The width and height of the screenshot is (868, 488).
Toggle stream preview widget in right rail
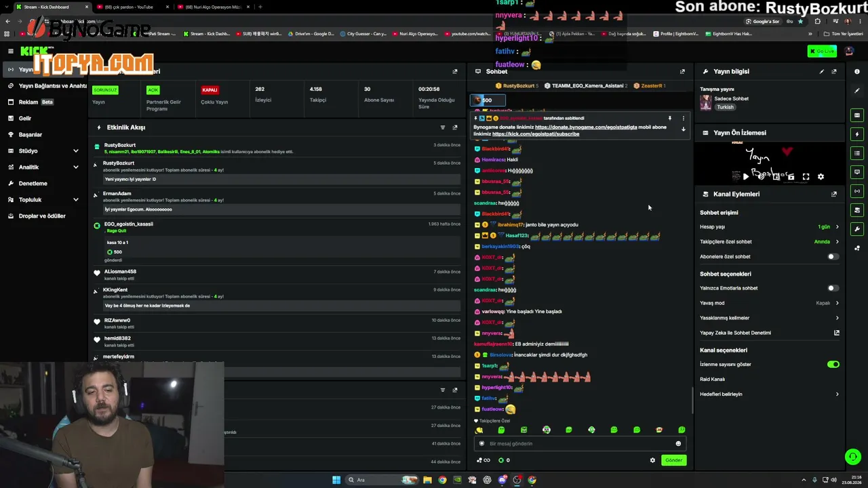point(857,115)
